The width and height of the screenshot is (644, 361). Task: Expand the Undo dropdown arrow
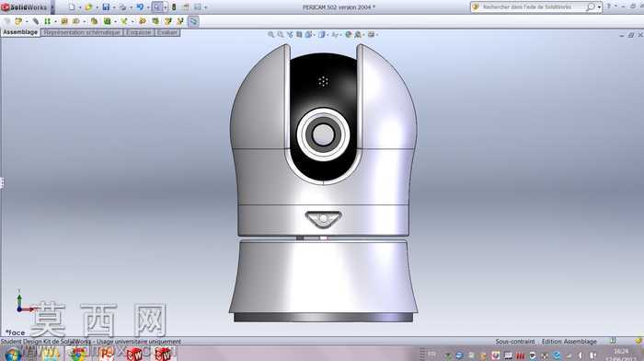pyautogui.click(x=148, y=7)
